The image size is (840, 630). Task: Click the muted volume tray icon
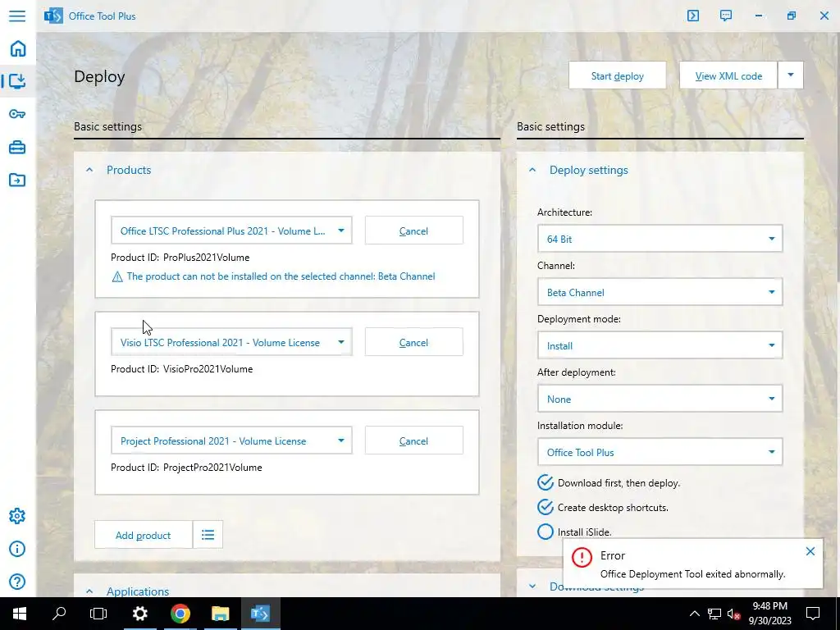(x=734, y=614)
